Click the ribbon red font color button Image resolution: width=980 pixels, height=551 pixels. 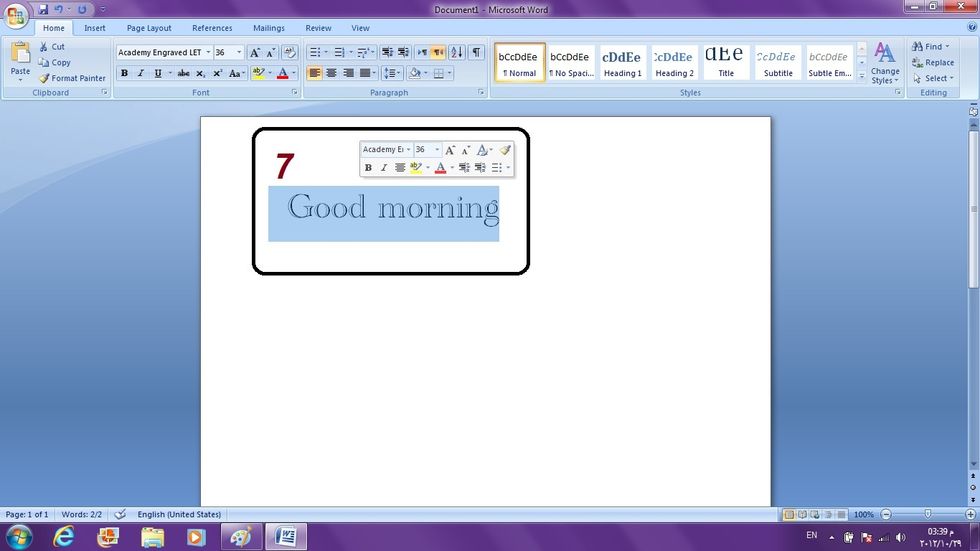click(x=283, y=73)
